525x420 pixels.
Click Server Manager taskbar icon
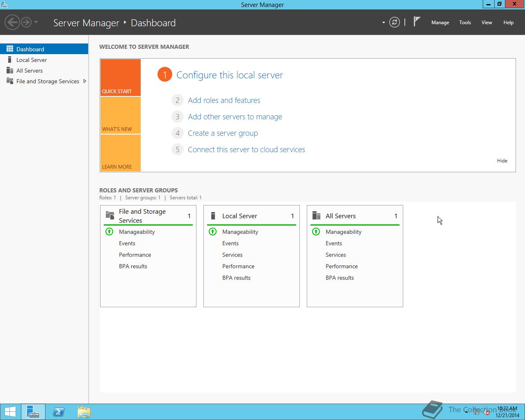click(x=33, y=412)
